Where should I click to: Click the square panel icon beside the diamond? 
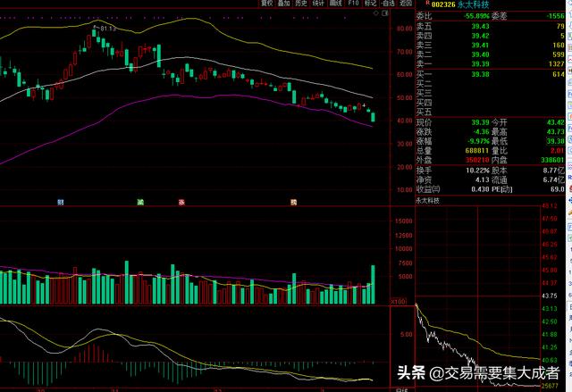385,13
